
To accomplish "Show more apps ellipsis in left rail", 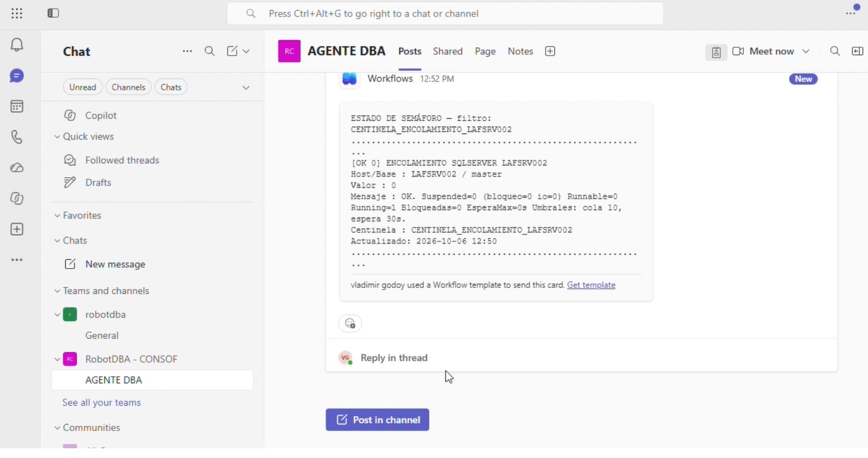I will (x=17, y=260).
